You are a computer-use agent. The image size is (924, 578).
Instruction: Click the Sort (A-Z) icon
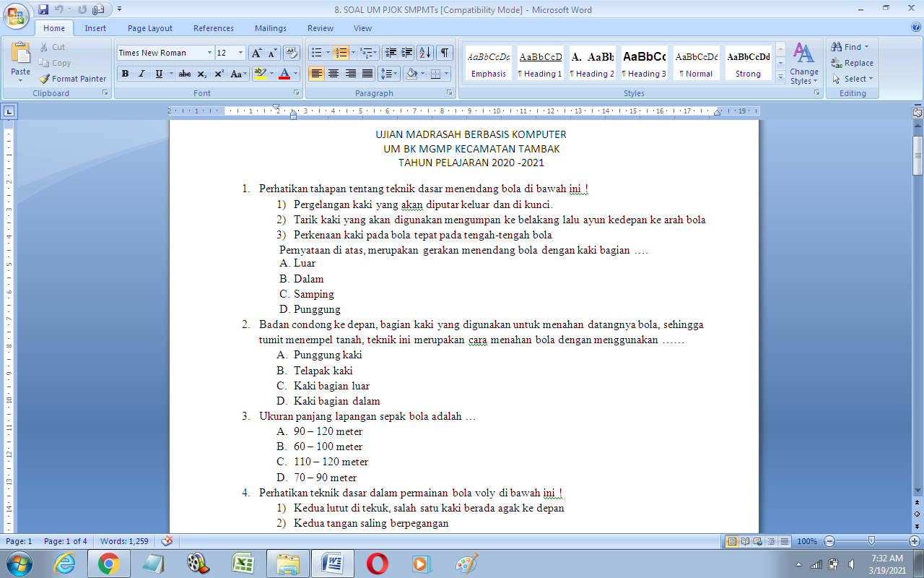point(424,53)
